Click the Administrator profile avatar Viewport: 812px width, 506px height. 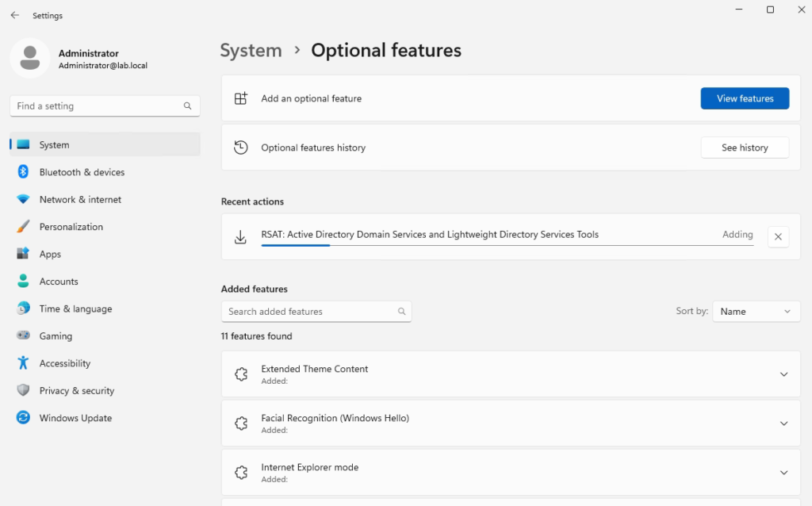(x=30, y=58)
